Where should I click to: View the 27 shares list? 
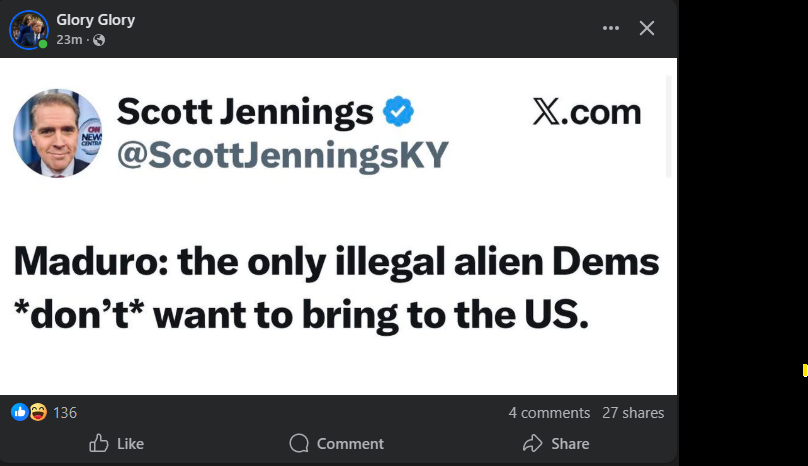tap(633, 412)
